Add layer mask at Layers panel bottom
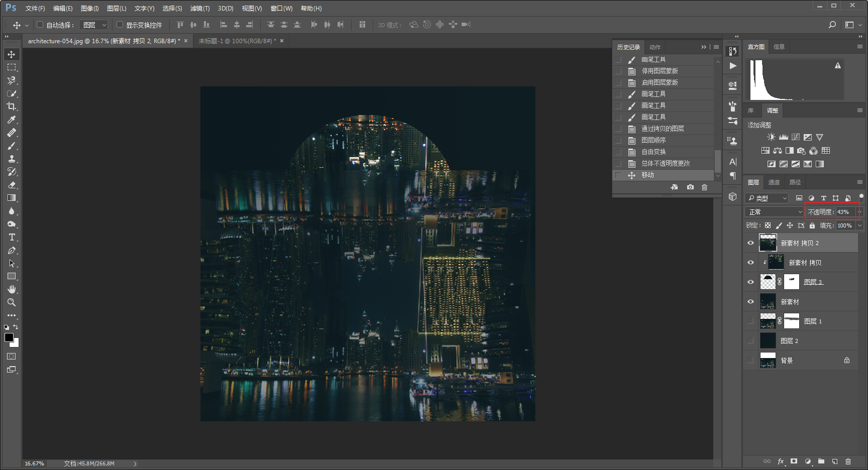Viewport: 868px width, 470px height. click(794, 461)
